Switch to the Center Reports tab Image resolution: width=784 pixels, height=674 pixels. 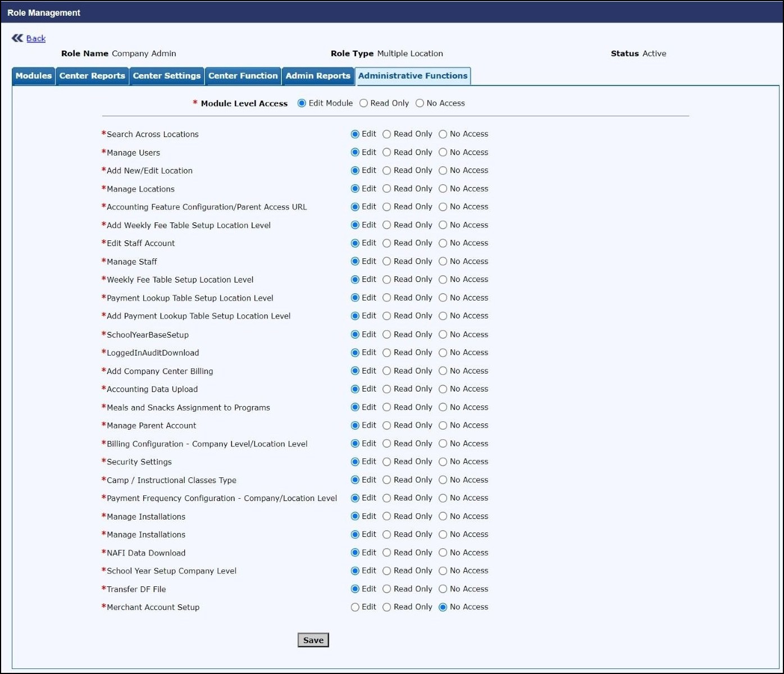click(x=92, y=76)
